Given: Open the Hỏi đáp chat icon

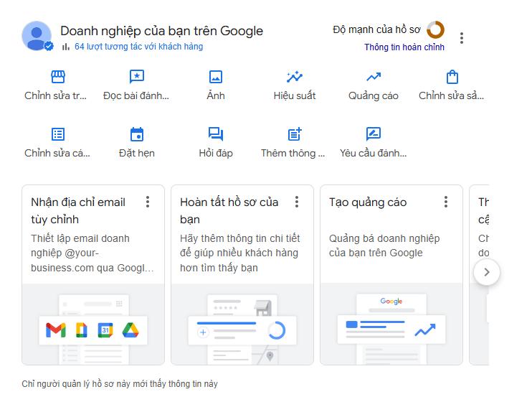Looking at the screenshot, I should click(216, 134).
